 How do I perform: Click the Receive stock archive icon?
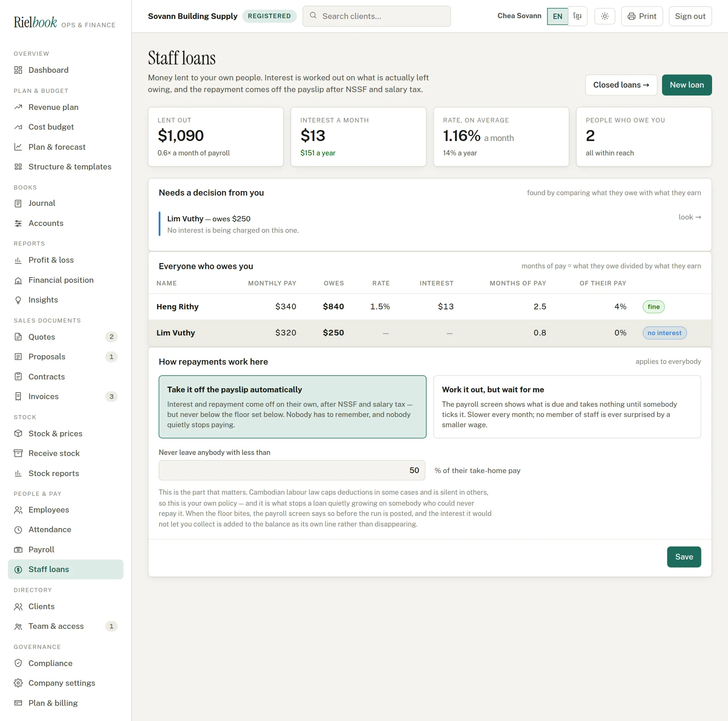(x=18, y=453)
